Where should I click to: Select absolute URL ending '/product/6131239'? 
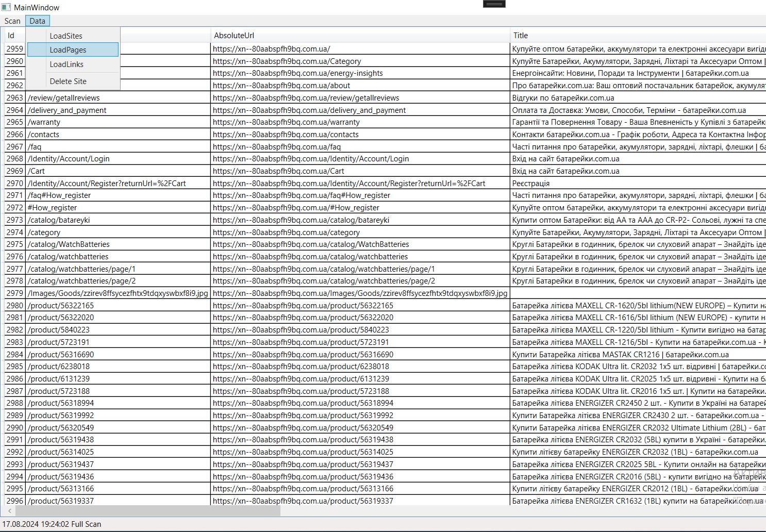360,379
